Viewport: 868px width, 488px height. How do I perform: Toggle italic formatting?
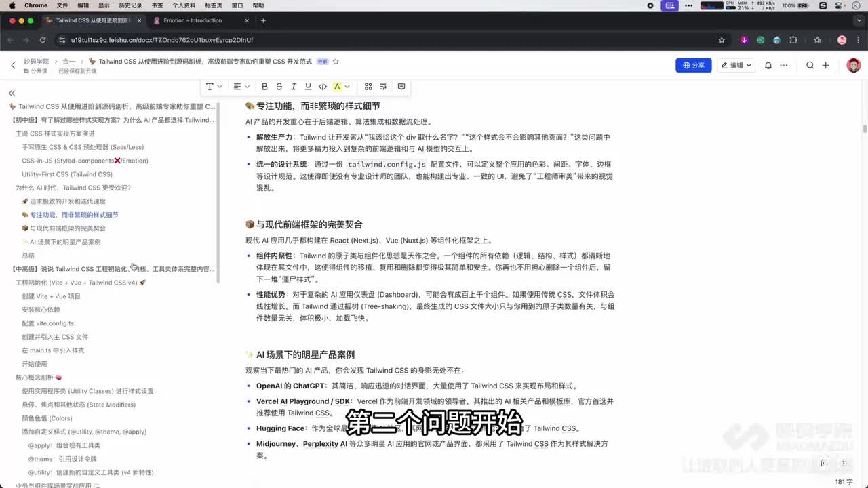click(294, 87)
